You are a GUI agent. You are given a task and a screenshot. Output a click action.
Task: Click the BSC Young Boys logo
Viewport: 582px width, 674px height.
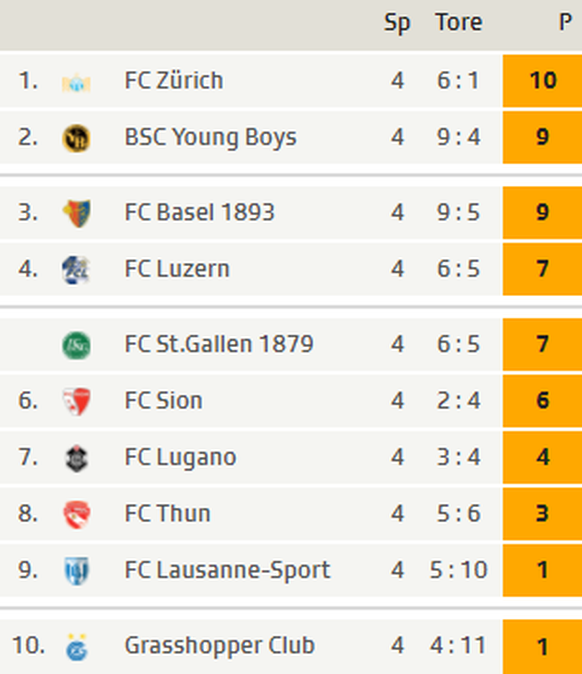76,138
